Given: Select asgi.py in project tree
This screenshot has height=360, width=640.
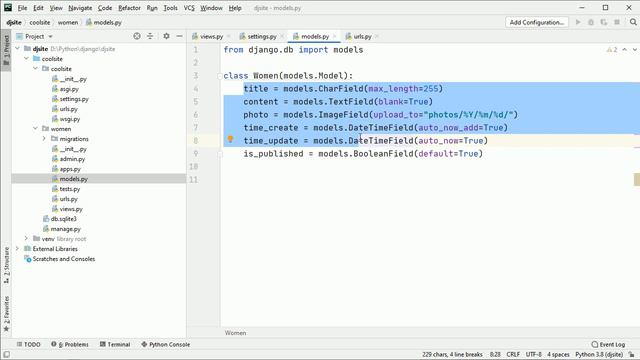Looking at the screenshot, I should (x=69, y=89).
